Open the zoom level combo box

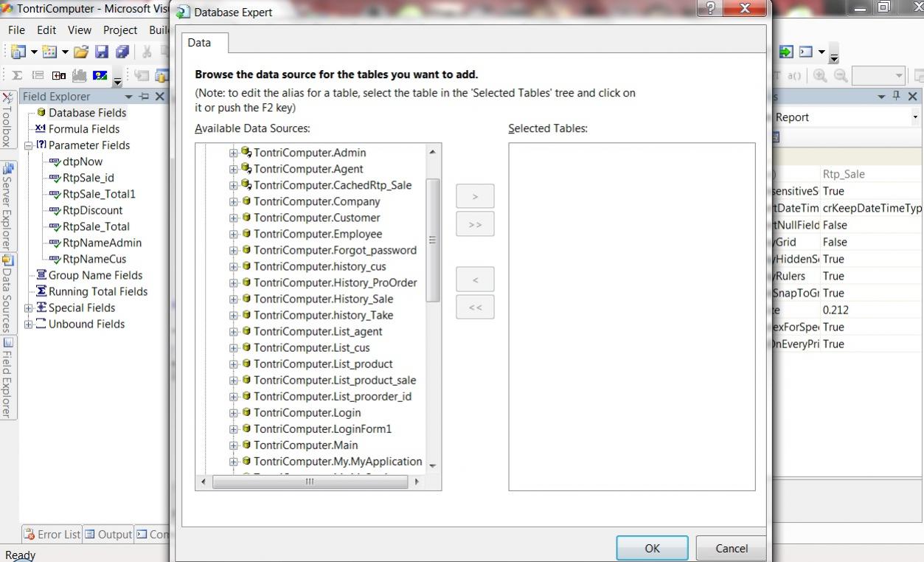(x=879, y=75)
